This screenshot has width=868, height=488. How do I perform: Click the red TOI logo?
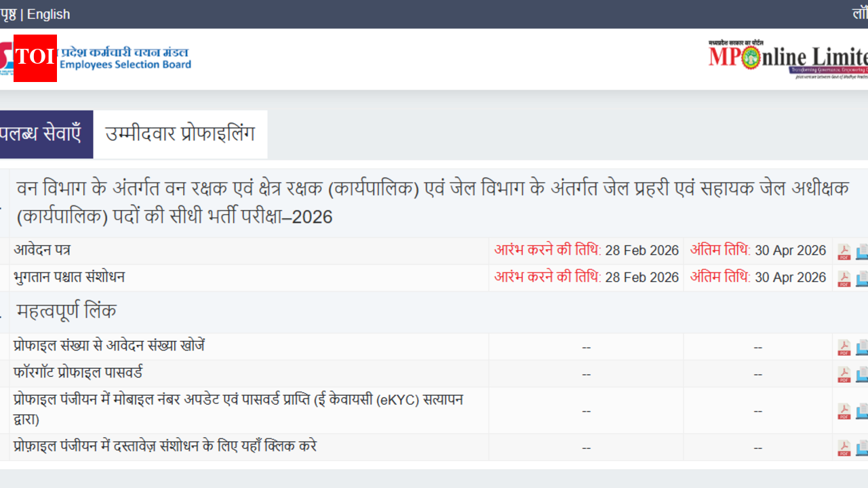pyautogui.click(x=35, y=58)
